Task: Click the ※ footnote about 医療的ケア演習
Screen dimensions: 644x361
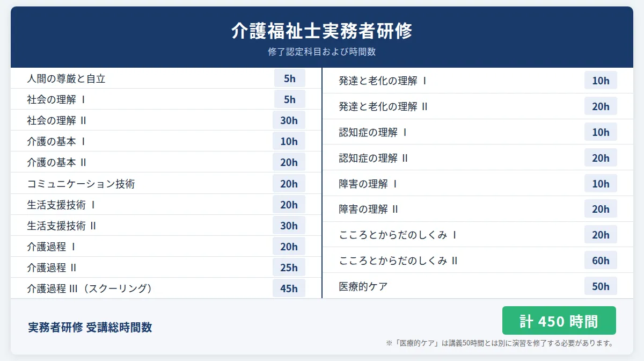Action: 500,343
